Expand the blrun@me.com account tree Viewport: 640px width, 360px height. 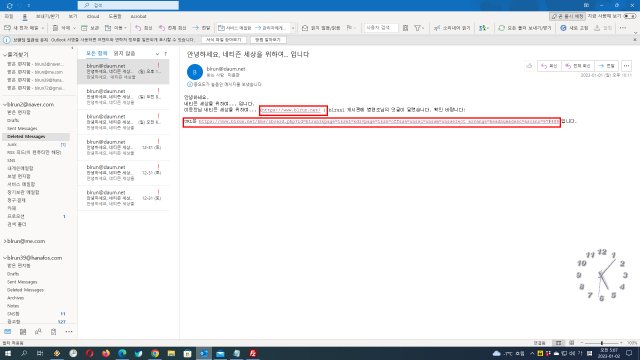(x=5, y=241)
